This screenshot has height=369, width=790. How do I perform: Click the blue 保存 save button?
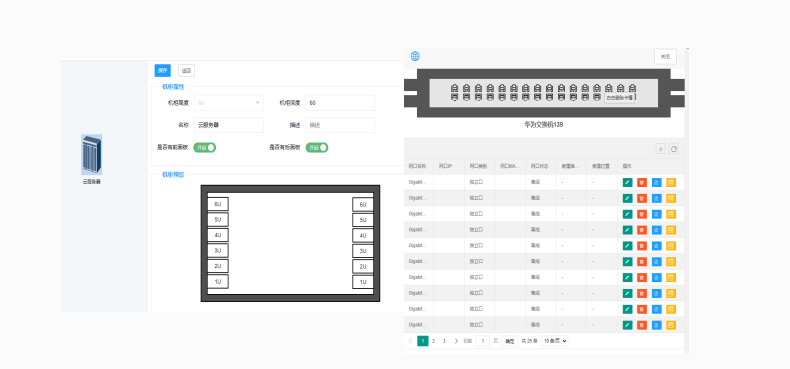[x=163, y=71]
